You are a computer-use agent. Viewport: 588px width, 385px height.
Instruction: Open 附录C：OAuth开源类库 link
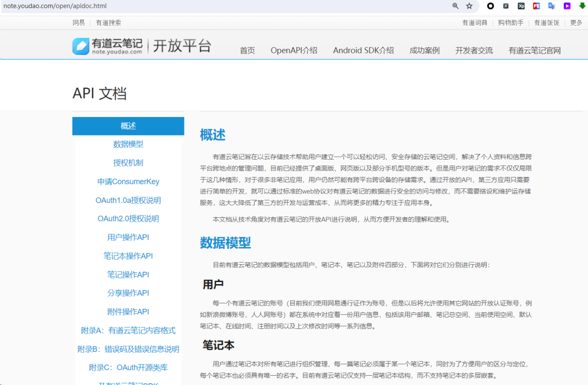[x=128, y=368]
